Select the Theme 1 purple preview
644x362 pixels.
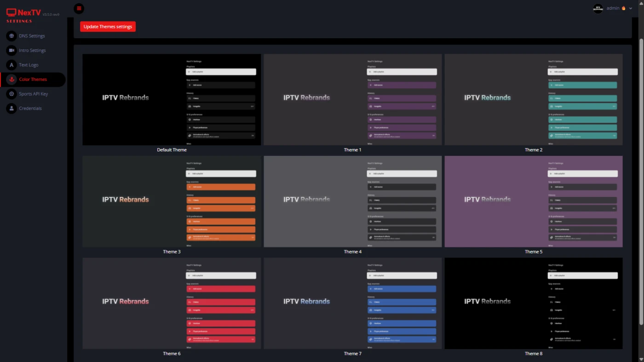coord(353,100)
